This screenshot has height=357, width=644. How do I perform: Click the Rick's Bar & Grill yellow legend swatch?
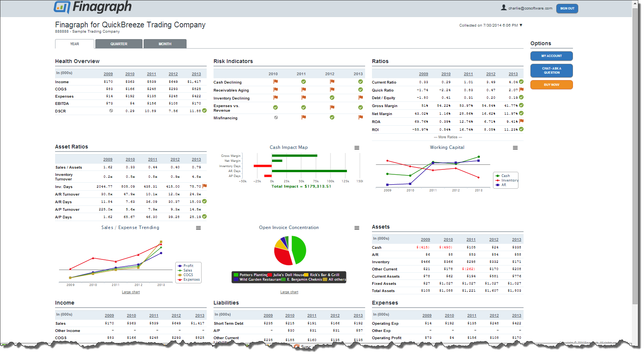[x=306, y=275]
